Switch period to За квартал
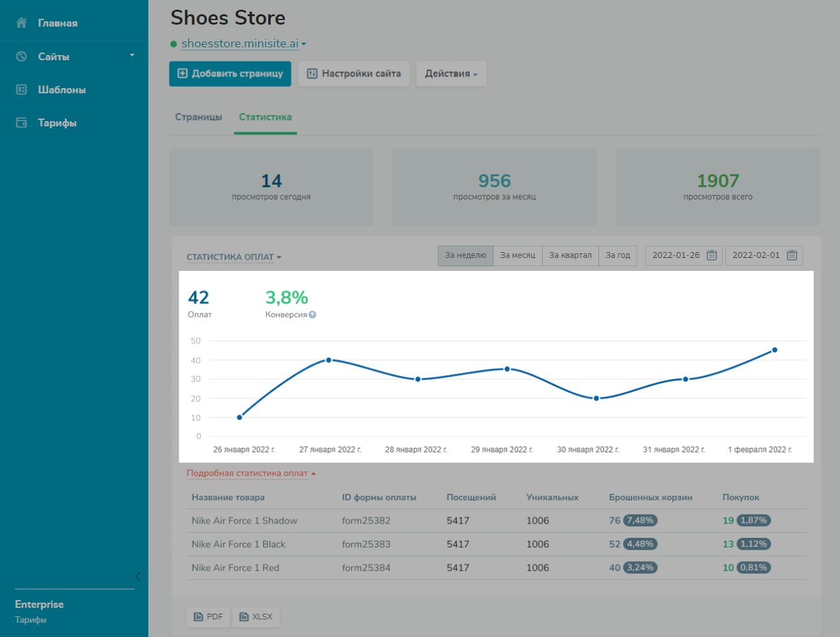Screen dimensions: 840x637 (570, 255)
